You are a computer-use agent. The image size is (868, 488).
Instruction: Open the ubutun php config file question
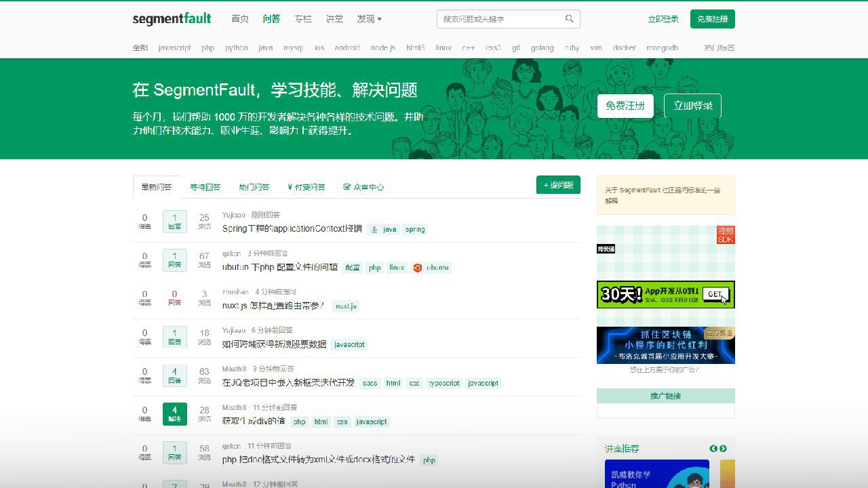280,268
